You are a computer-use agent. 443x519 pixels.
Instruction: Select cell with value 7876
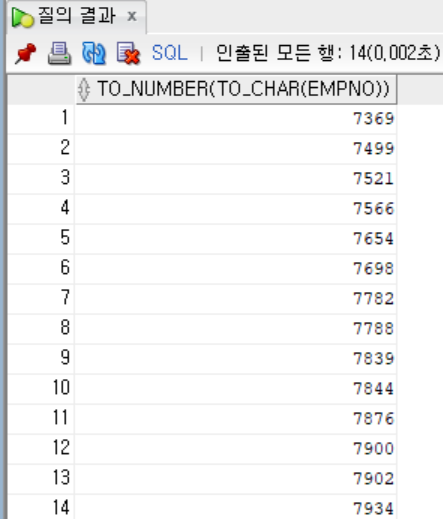click(236, 419)
